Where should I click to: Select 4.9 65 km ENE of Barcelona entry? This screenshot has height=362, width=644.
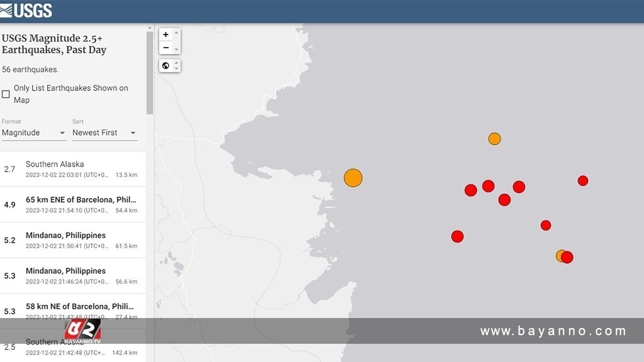(73, 204)
